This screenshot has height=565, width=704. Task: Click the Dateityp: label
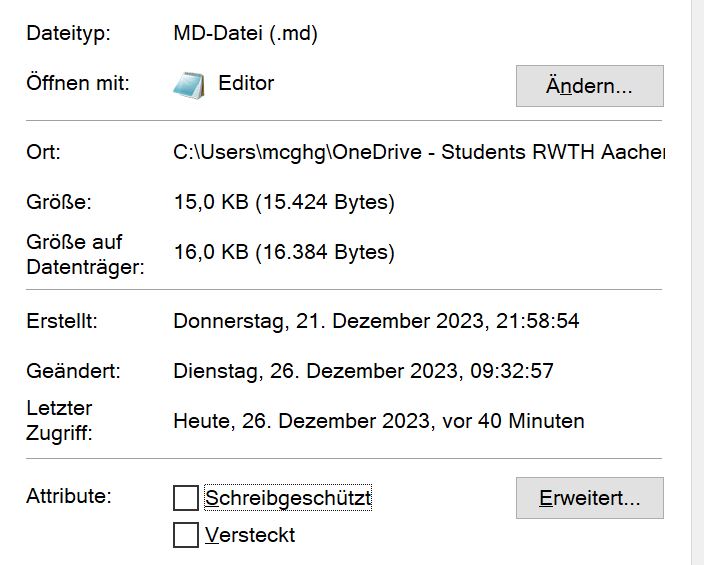pyautogui.click(x=68, y=33)
